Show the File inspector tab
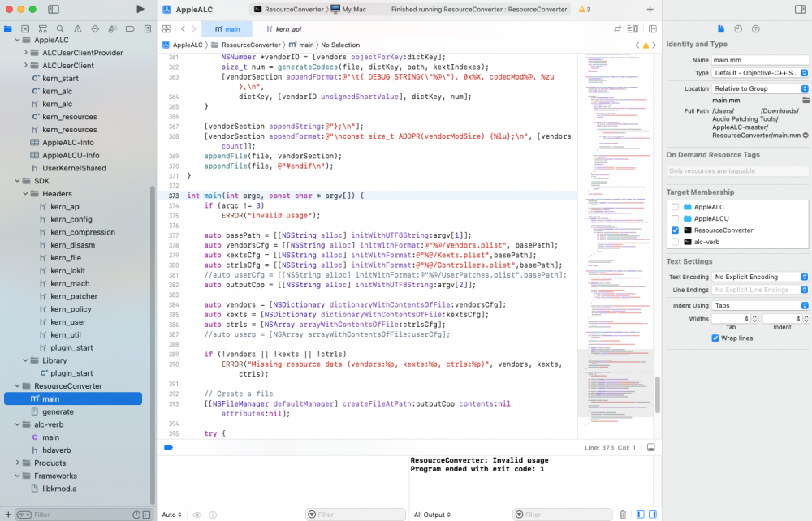Screen dimensions: 812x521 (x=721, y=29)
